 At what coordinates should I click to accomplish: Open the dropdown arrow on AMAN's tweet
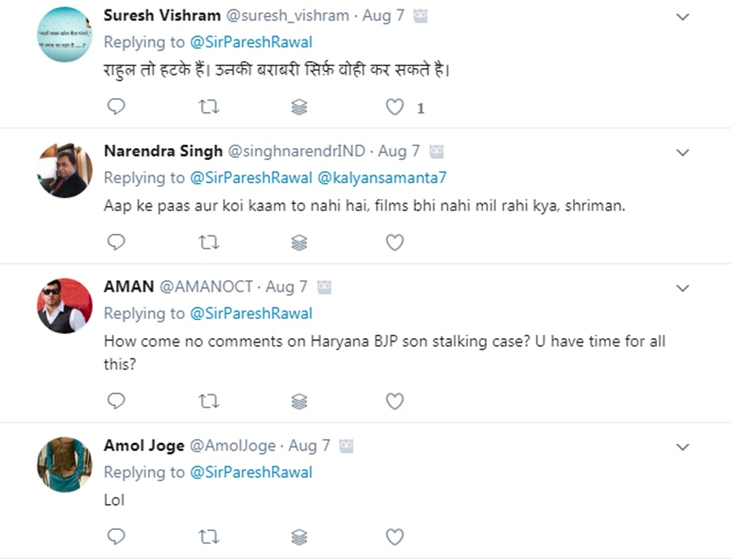(x=683, y=287)
